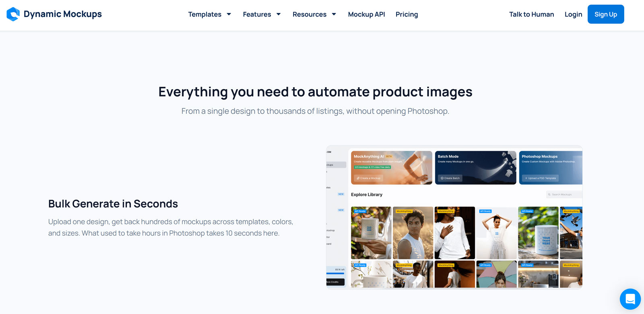Select the man in tank top thumbnail
The width and height of the screenshot is (644, 314).
(413, 233)
